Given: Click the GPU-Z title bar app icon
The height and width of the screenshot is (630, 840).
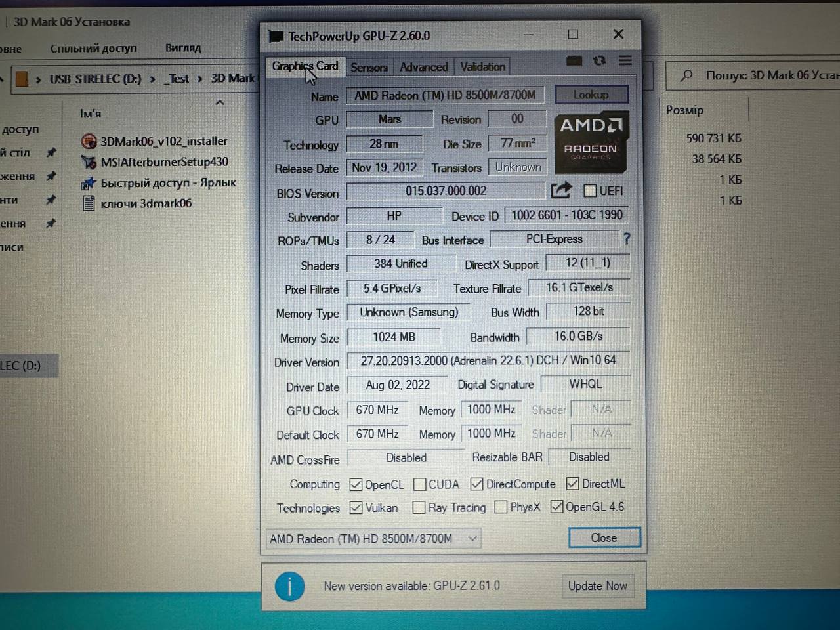Looking at the screenshot, I should (276, 36).
